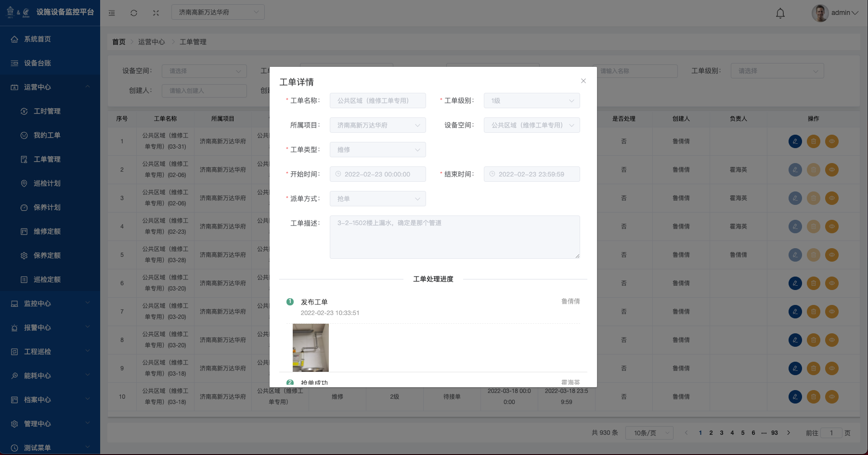
Task: Open the 10条/页 page size dropdown
Action: [x=649, y=433]
